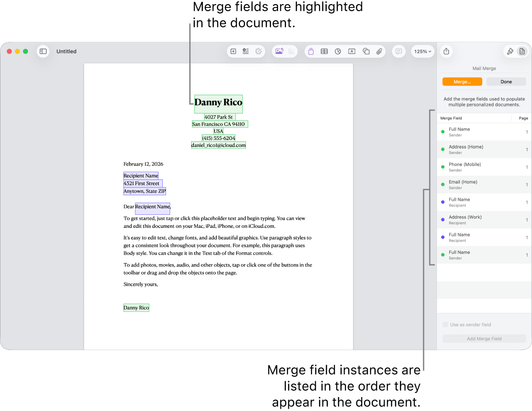This screenshot has width=532, height=411.
Task: Open the 125% zoom level dropdown
Action: coord(422,52)
